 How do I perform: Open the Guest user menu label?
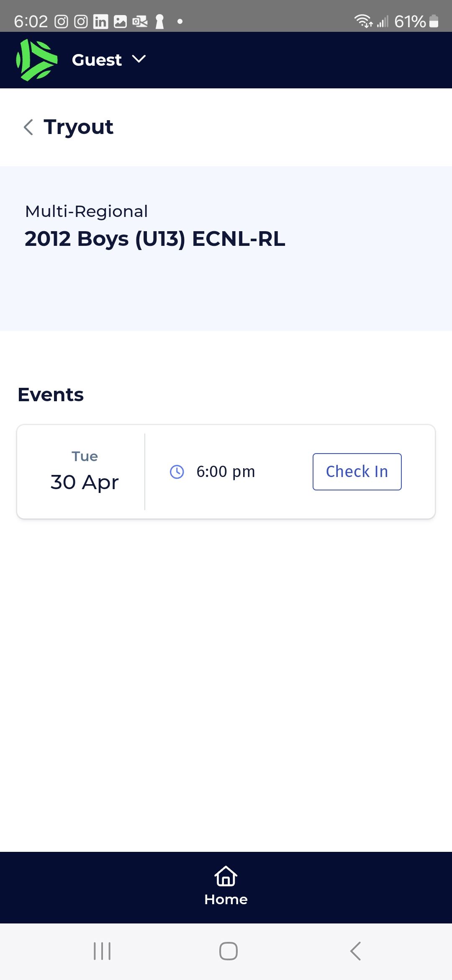97,60
